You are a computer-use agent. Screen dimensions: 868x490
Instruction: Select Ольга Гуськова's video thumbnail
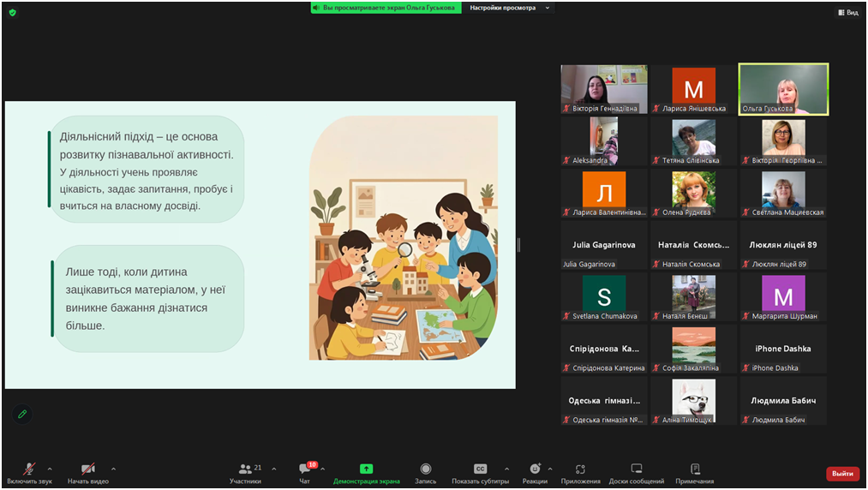click(x=783, y=88)
